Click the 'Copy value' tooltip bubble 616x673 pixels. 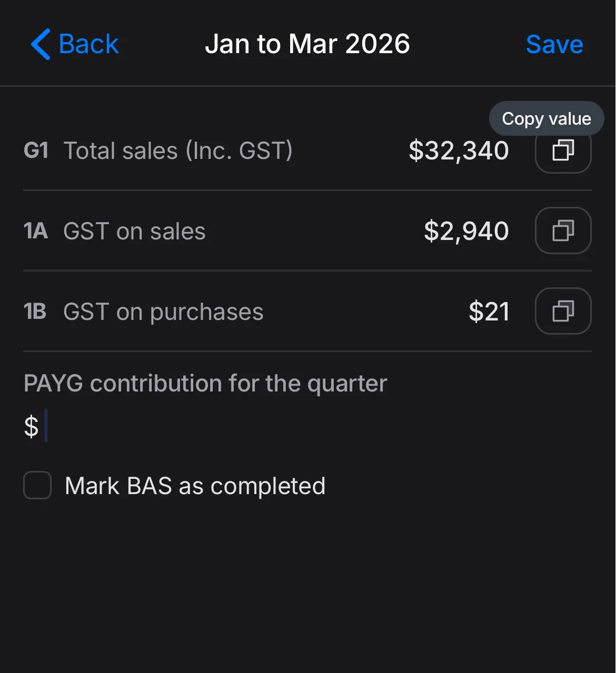546,118
